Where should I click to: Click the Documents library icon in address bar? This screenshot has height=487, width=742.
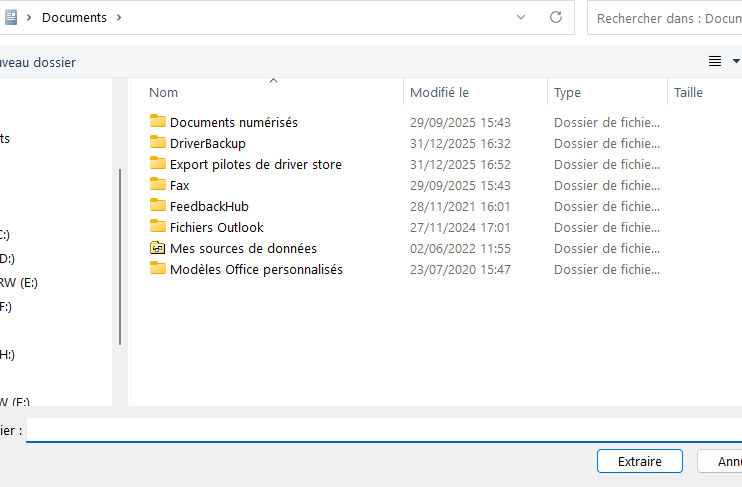10,18
